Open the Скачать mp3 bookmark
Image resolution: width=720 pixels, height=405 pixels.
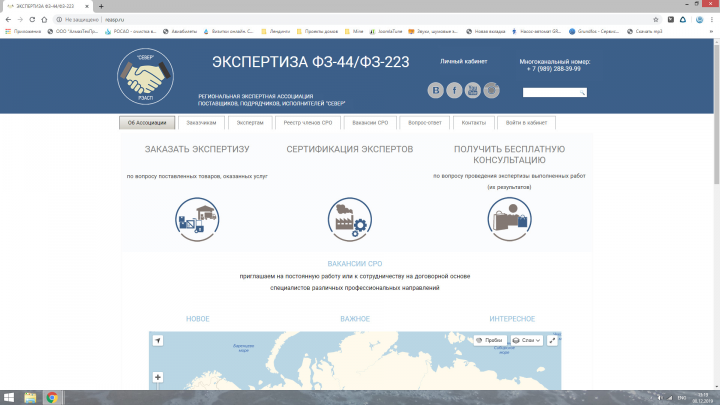645,31
